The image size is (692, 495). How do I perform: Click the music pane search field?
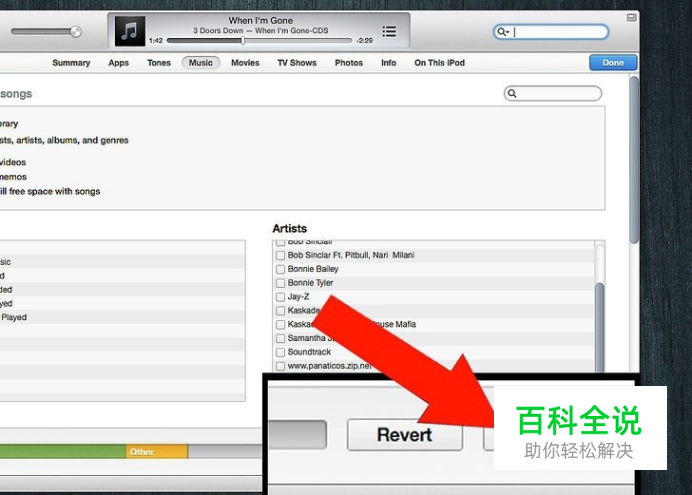(553, 93)
